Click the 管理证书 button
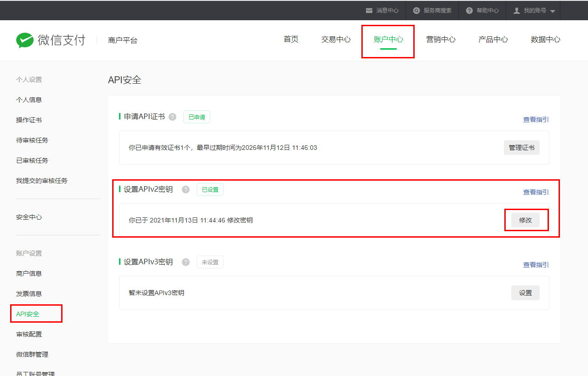Screen dimensions: 588x376 (x=522, y=148)
